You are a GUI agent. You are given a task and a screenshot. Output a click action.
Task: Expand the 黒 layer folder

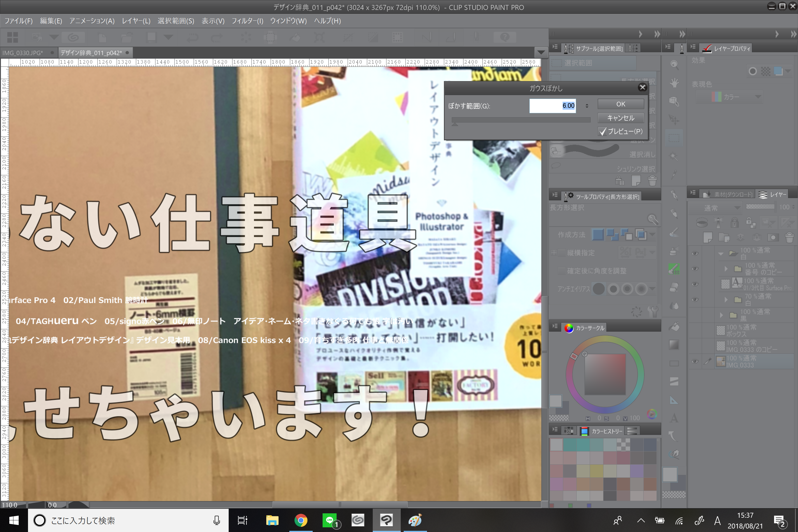[x=721, y=315]
